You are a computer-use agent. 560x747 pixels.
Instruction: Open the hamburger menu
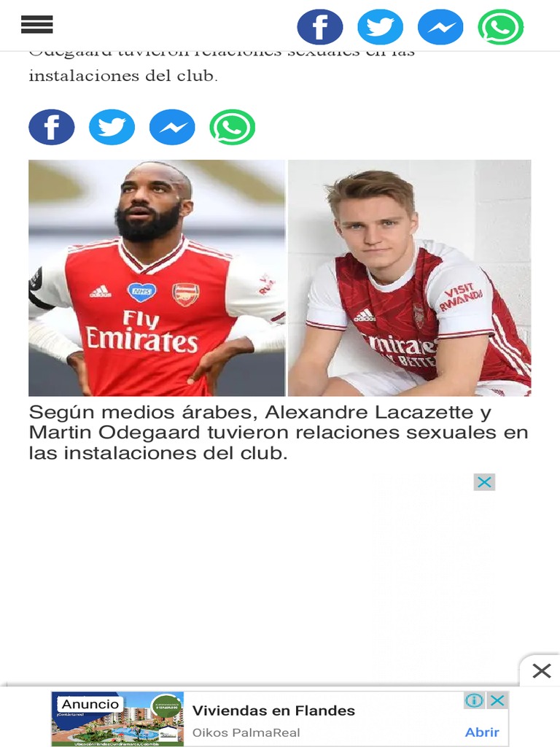point(36,24)
